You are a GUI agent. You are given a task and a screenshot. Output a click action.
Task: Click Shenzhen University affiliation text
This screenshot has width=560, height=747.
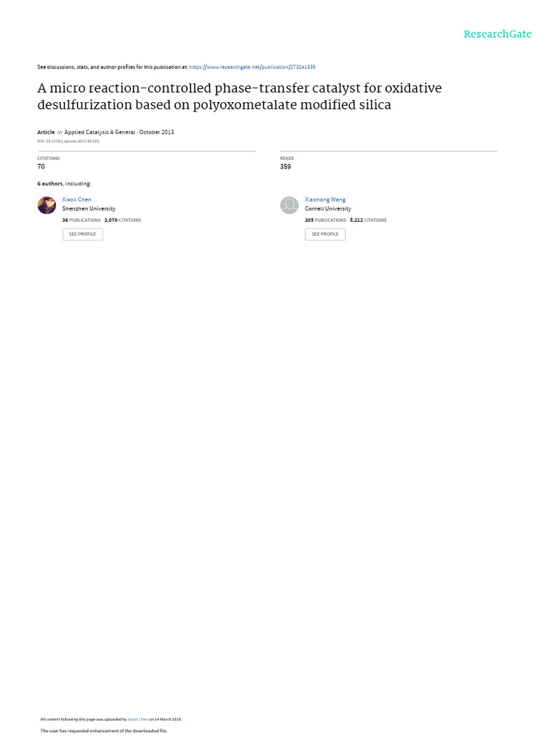click(x=88, y=209)
